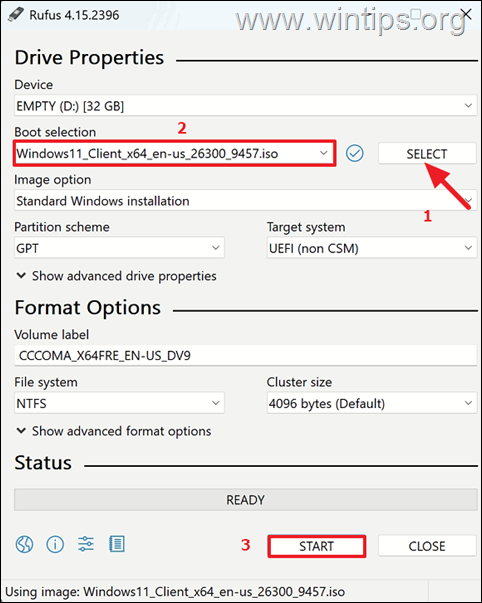Open the language globe icon
This screenshot has height=603, width=482.
[24, 545]
